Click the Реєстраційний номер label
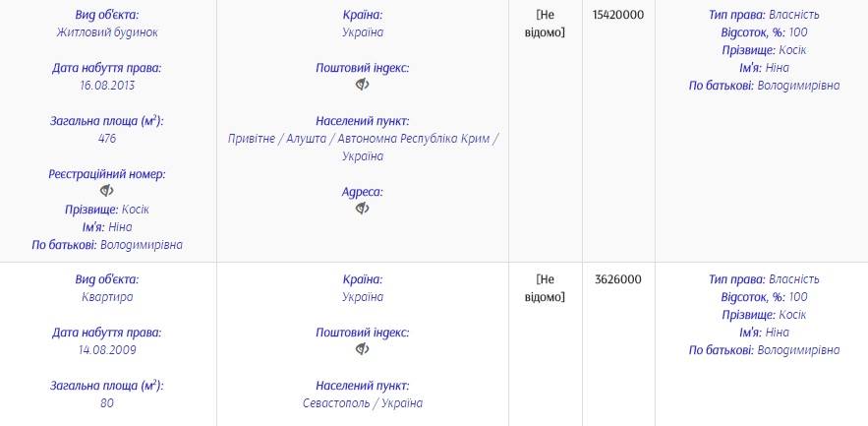The height and width of the screenshot is (426, 868). coord(107,174)
